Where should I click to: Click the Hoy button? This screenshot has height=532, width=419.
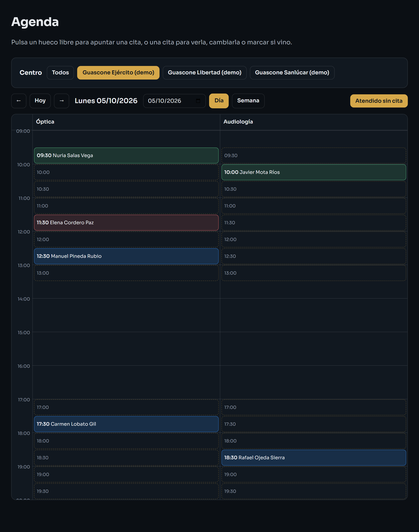(40, 101)
